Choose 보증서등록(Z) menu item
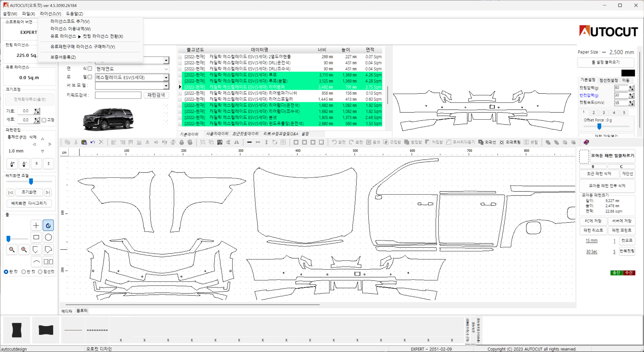 [63, 57]
